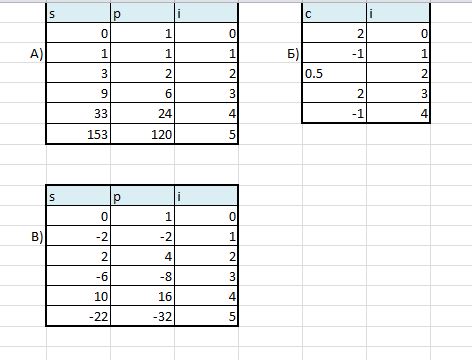Select the cell with value 6 in table А
This screenshot has height=360, width=472.
[x=142, y=93]
